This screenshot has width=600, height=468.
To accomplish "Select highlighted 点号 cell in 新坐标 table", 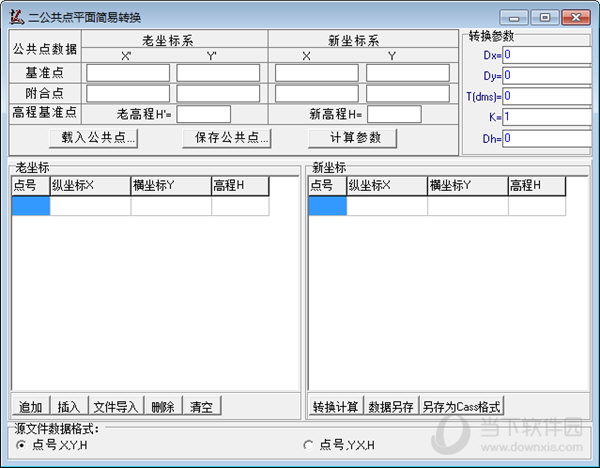I will 328,206.
